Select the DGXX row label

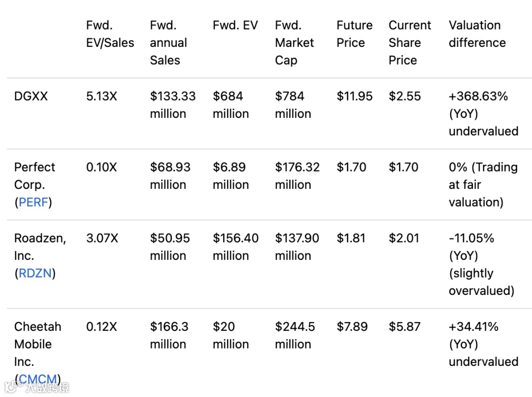[x=31, y=96]
